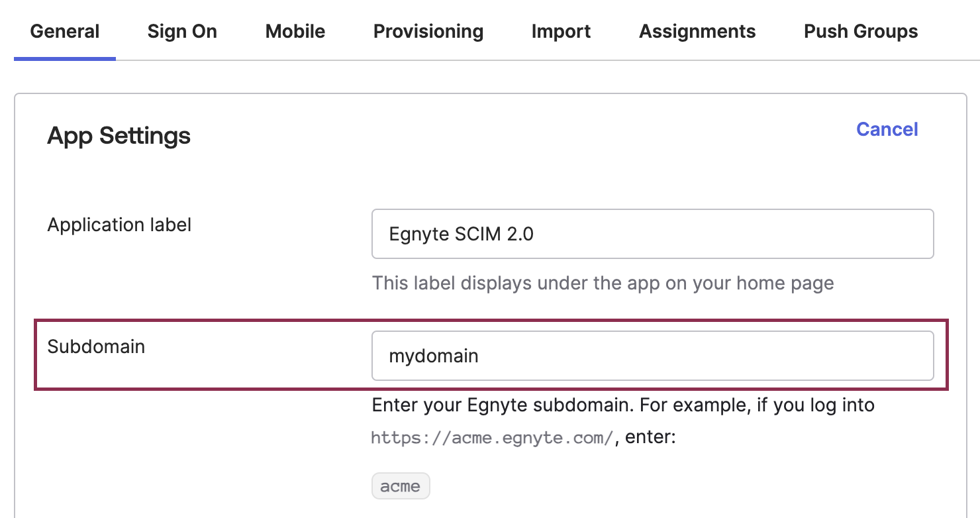Select the Provisioning tab
This screenshot has width=980, height=518.
pos(428,31)
